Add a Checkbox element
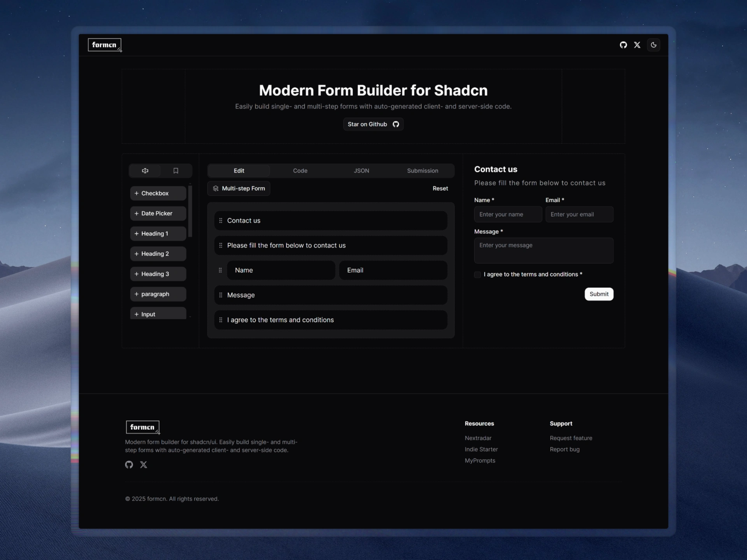 [x=158, y=193]
